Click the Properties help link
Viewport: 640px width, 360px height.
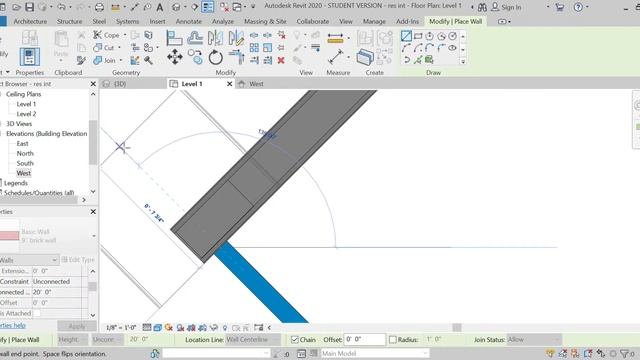tap(13, 325)
